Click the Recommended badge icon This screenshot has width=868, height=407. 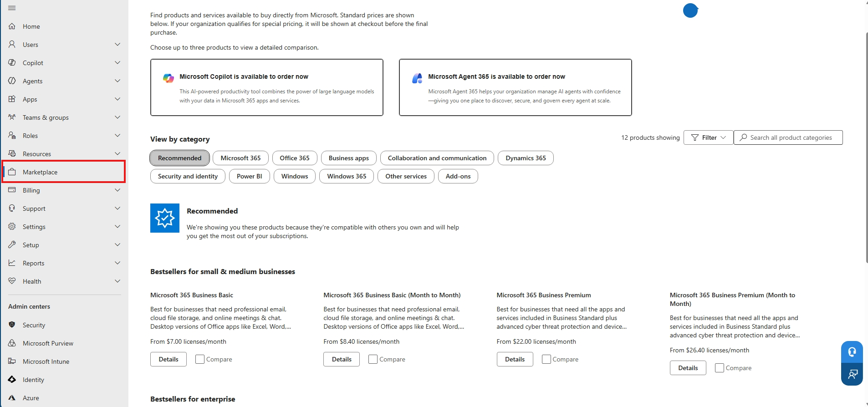[x=165, y=218]
